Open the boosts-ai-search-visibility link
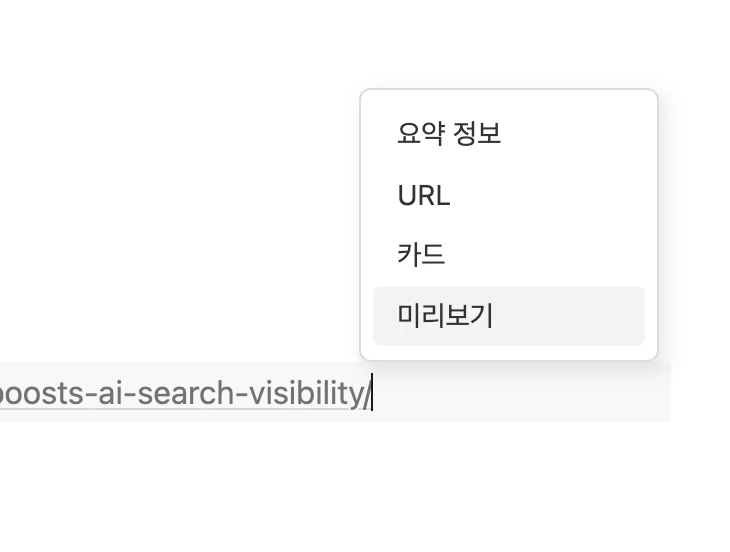Screen dimensions: 730x552 pos(180,394)
